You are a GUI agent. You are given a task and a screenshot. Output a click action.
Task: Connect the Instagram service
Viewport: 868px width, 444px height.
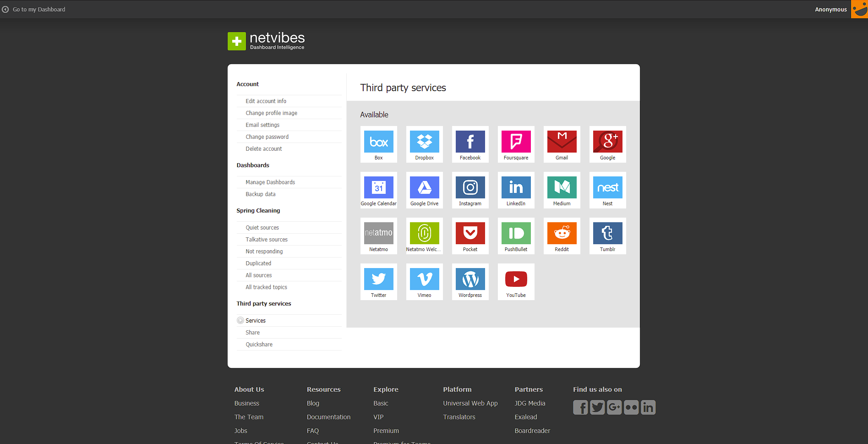pos(470,190)
